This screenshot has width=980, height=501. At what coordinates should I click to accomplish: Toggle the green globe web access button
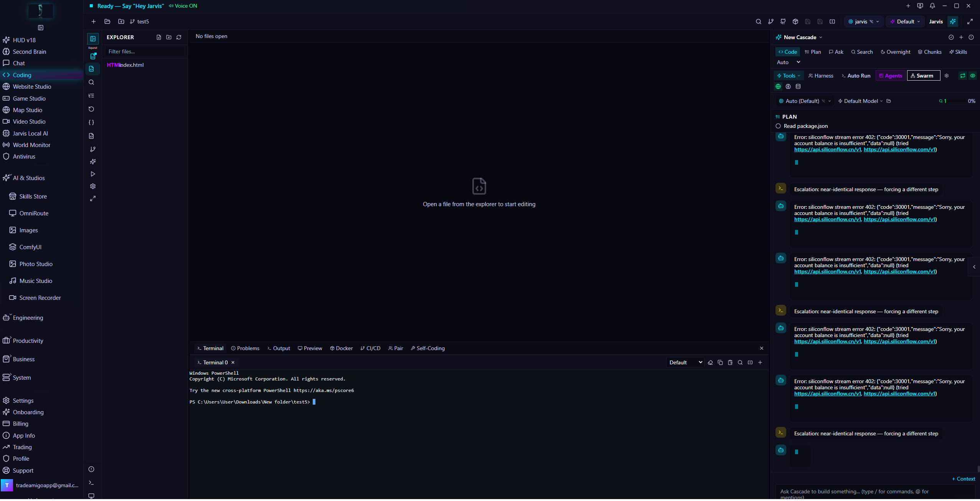pos(778,86)
